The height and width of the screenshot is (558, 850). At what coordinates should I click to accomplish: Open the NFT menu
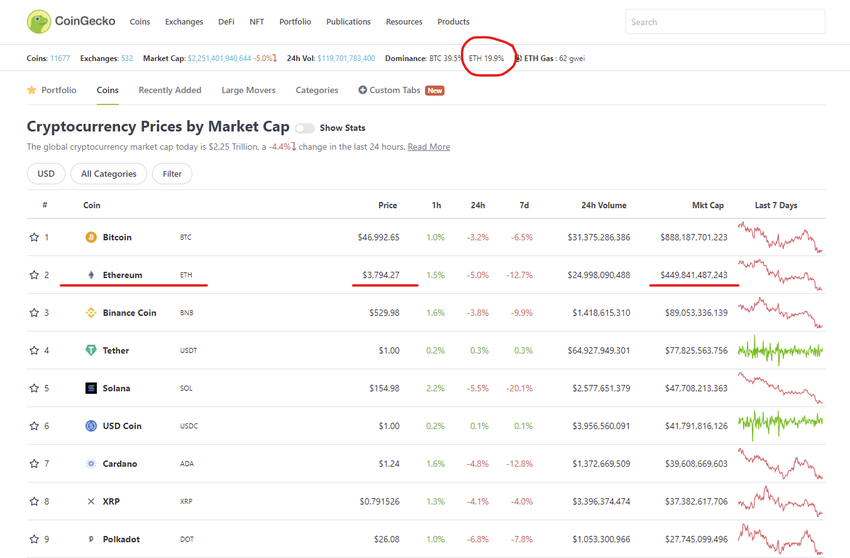[x=256, y=22]
